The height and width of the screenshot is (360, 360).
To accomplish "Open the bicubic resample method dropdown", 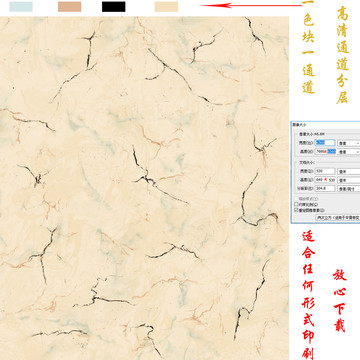I will click(x=338, y=217).
